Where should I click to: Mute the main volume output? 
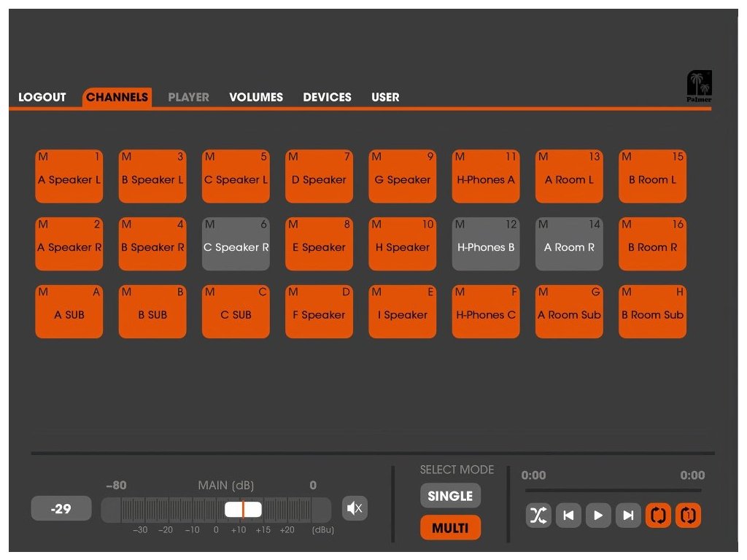(355, 508)
